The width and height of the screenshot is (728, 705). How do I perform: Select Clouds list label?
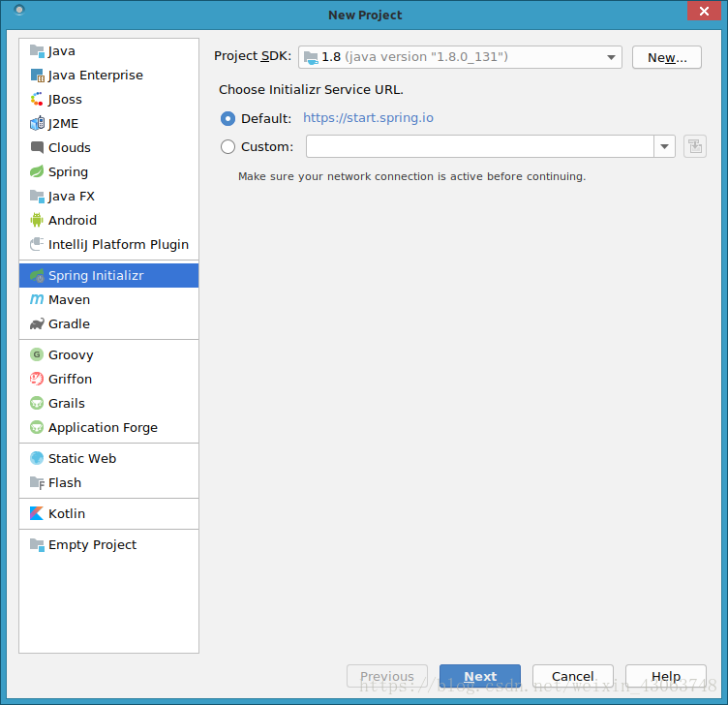tap(70, 148)
